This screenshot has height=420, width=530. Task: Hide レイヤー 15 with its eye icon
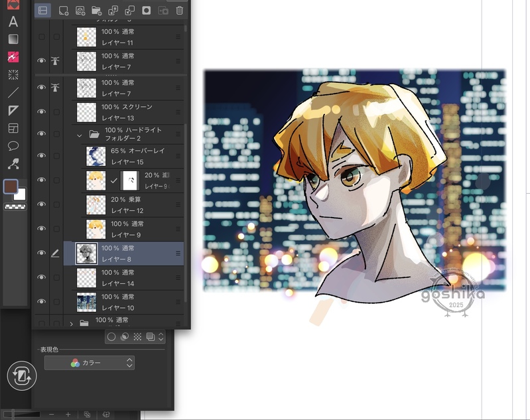click(42, 155)
